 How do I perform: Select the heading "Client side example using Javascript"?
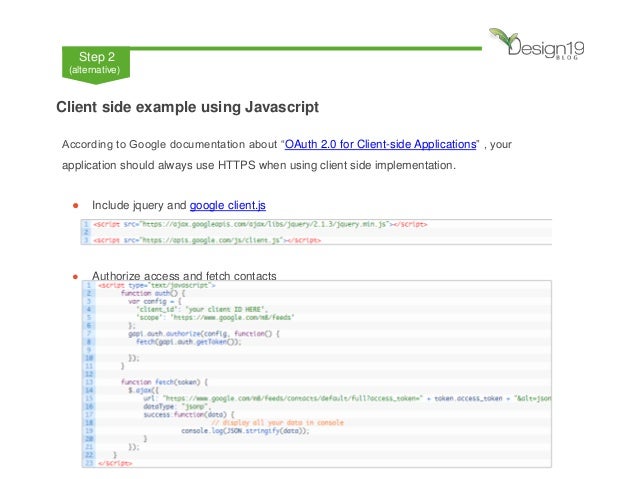[188, 107]
